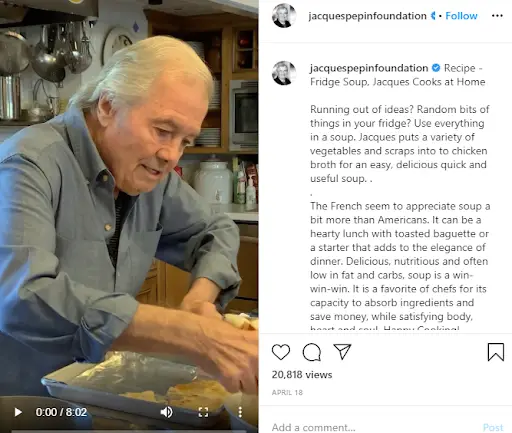This screenshot has height=433, width=512.
Task: Share the post with the paper plane icon
Action: tap(342, 351)
